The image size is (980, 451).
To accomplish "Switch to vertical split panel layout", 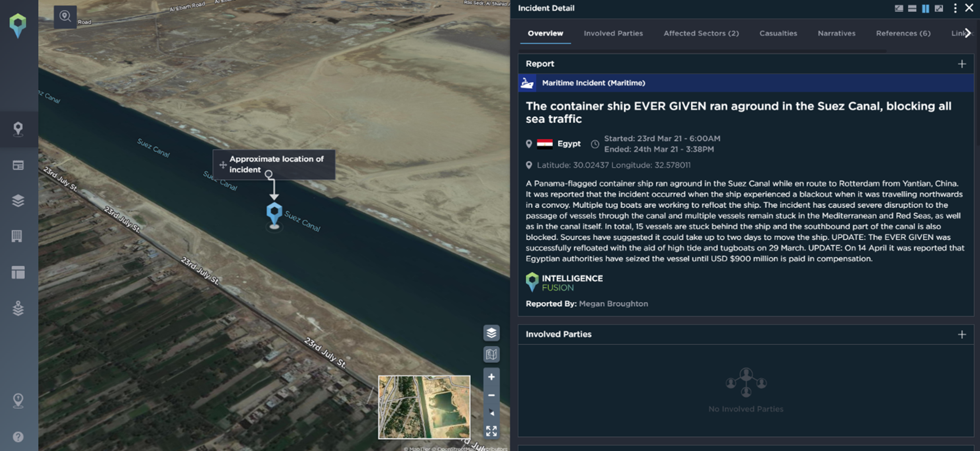I will click(925, 8).
